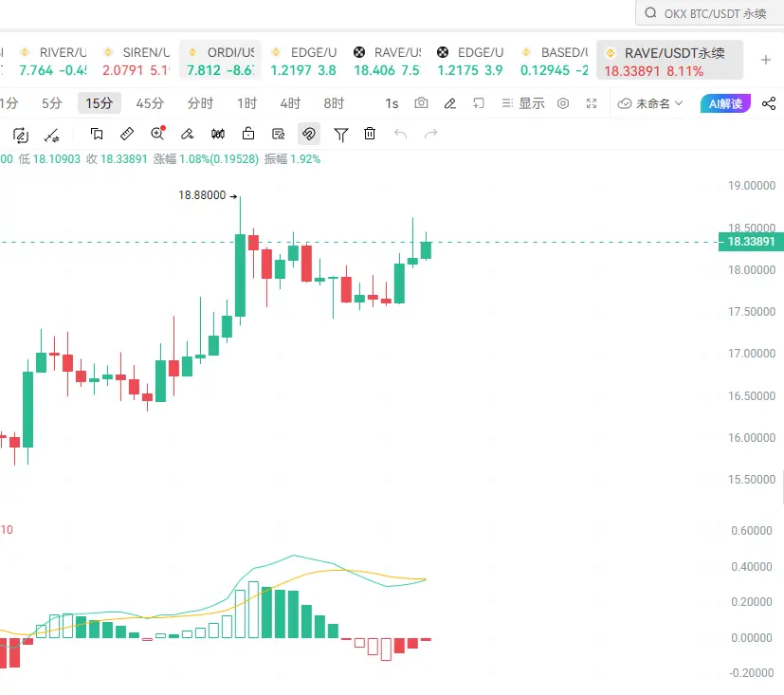This screenshot has width=784, height=695.
Task: Select the 5分 timeframe
Action: 51,103
